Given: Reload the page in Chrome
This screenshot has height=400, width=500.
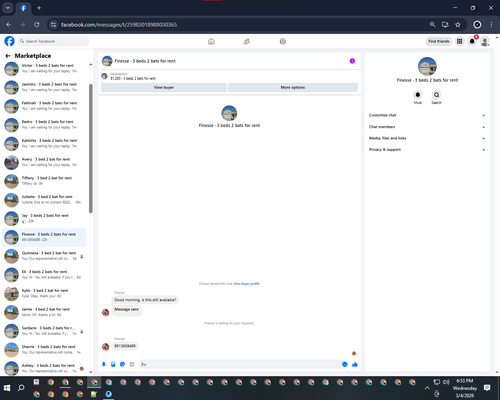Looking at the screenshot, I should pos(37,24).
